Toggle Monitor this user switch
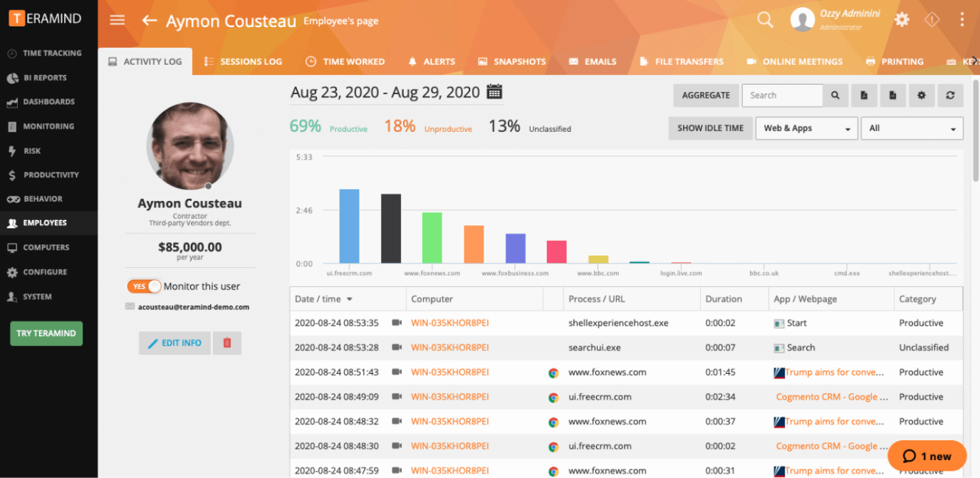This screenshot has width=980, height=478. point(145,286)
